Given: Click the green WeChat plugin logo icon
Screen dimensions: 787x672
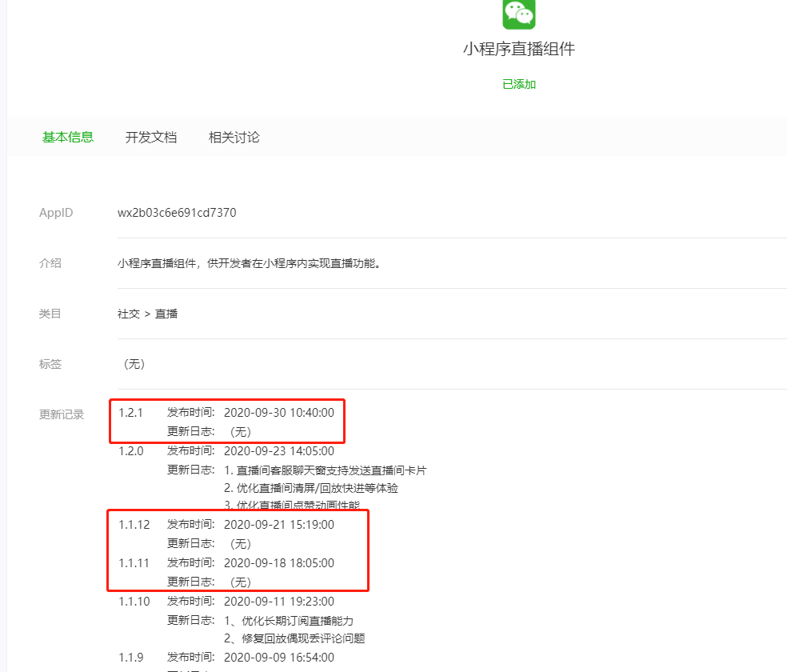Looking at the screenshot, I should (519, 14).
